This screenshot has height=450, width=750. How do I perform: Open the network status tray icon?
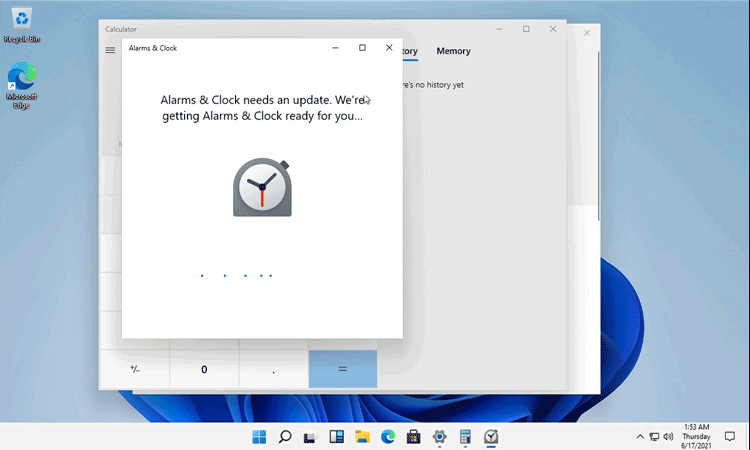point(654,436)
